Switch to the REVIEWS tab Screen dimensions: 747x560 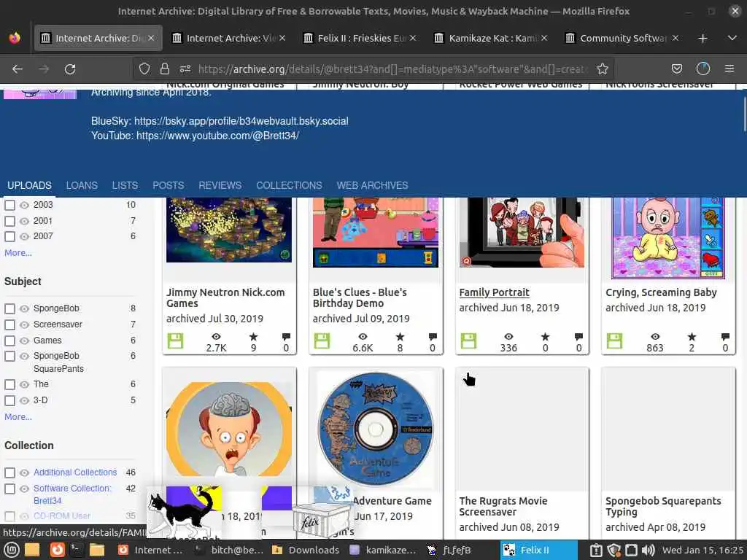point(220,185)
